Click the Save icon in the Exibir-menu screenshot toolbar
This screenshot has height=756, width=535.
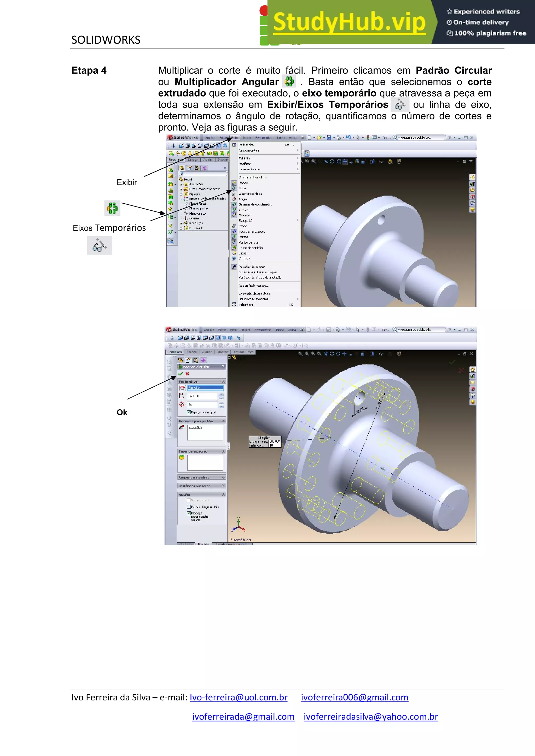click(x=329, y=137)
